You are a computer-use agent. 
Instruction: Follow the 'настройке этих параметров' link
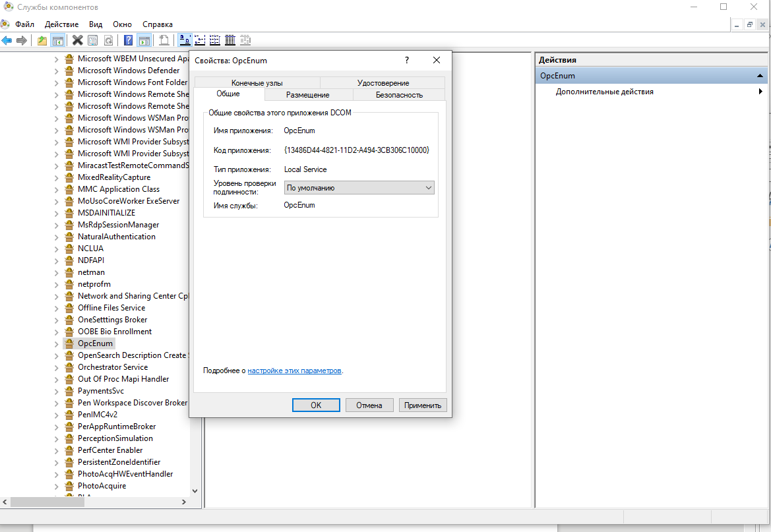click(x=294, y=371)
